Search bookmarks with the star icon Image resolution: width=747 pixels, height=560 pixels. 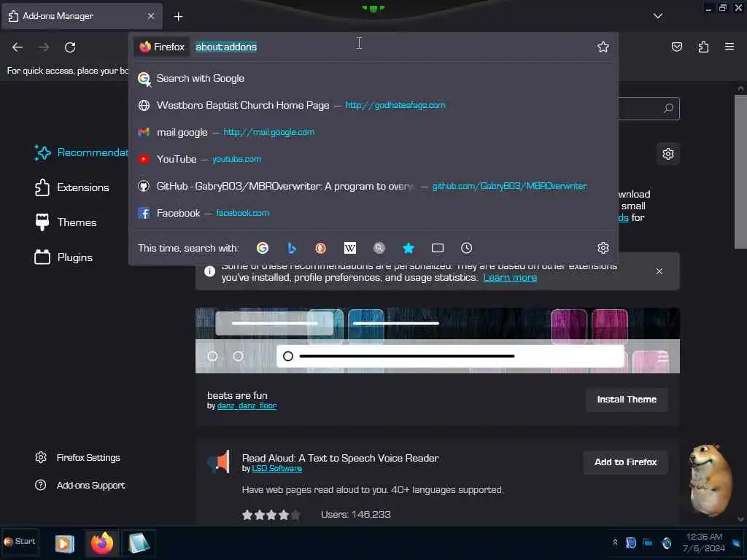point(409,248)
